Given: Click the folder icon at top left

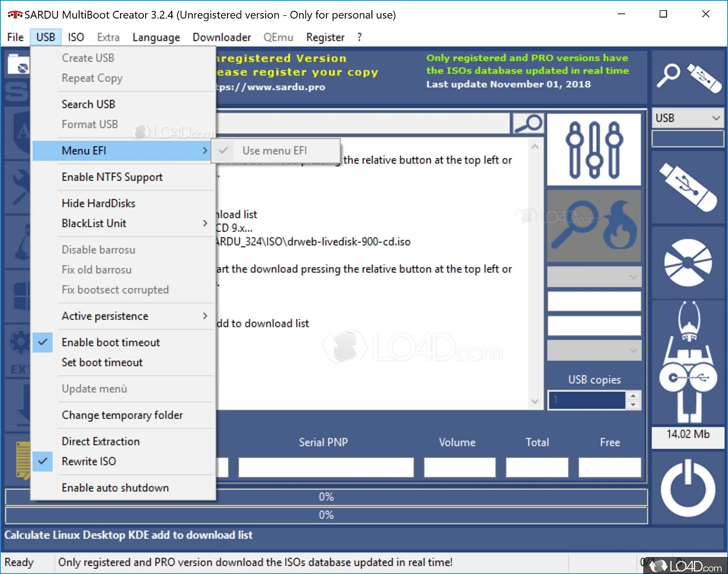Looking at the screenshot, I should [18, 65].
